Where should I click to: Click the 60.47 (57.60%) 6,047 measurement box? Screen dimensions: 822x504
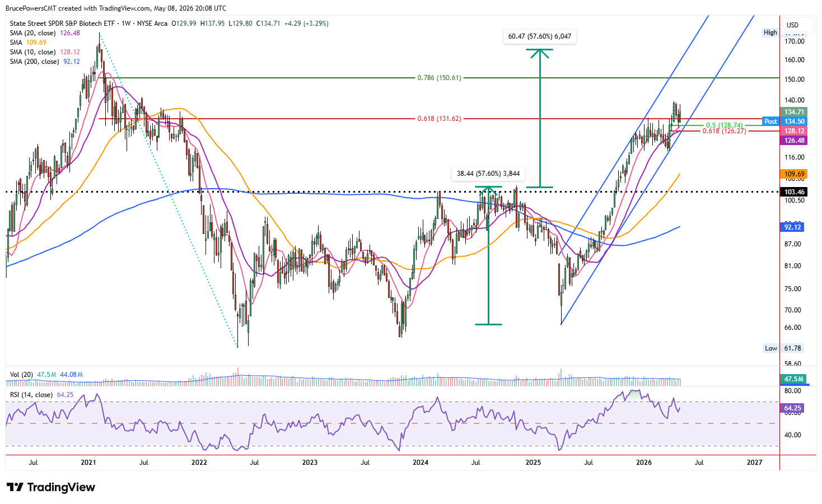[540, 36]
